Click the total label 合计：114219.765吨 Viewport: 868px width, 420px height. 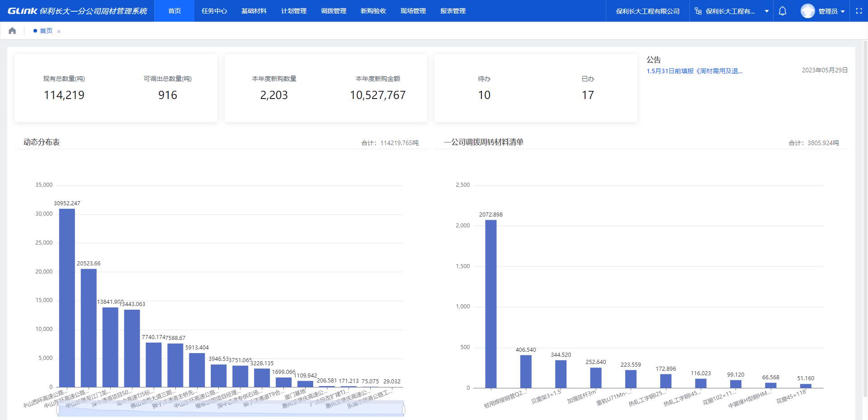pyautogui.click(x=390, y=143)
